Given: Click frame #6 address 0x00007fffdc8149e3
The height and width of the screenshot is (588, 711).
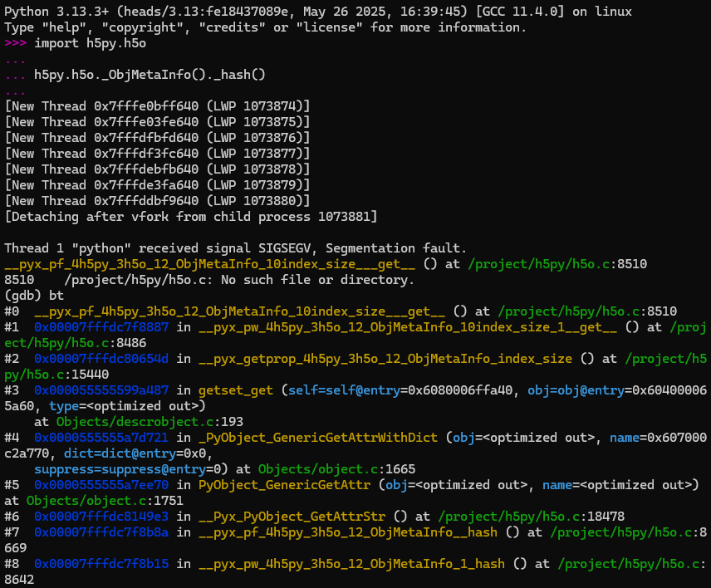Looking at the screenshot, I should pyautogui.click(x=101, y=517).
